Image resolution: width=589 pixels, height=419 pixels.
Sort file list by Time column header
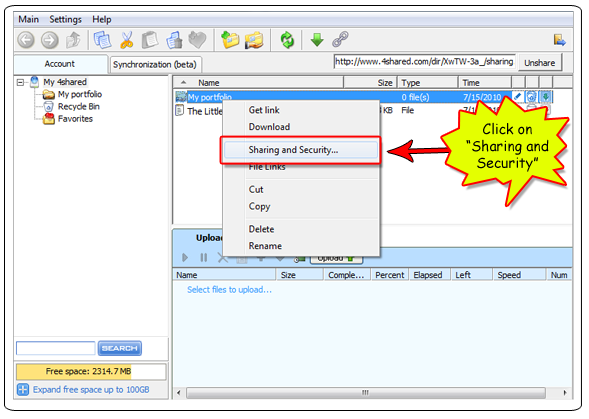(x=485, y=83)
